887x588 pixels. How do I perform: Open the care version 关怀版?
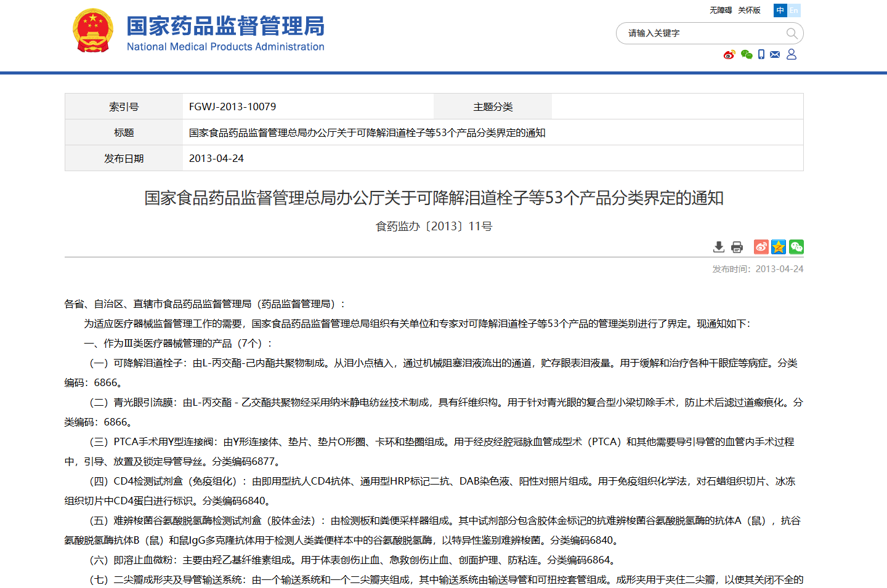pyautogui.click(x=749, y=10)
